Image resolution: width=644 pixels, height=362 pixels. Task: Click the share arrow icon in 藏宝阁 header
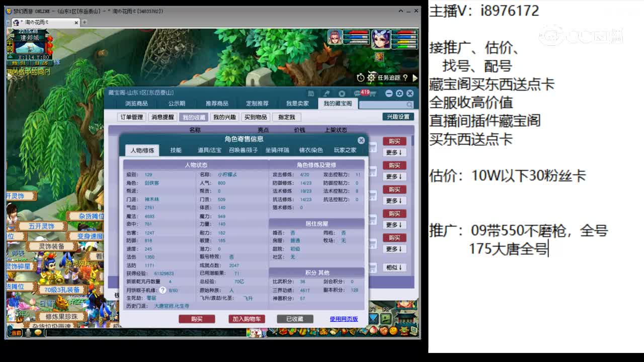tap(326, 94)
